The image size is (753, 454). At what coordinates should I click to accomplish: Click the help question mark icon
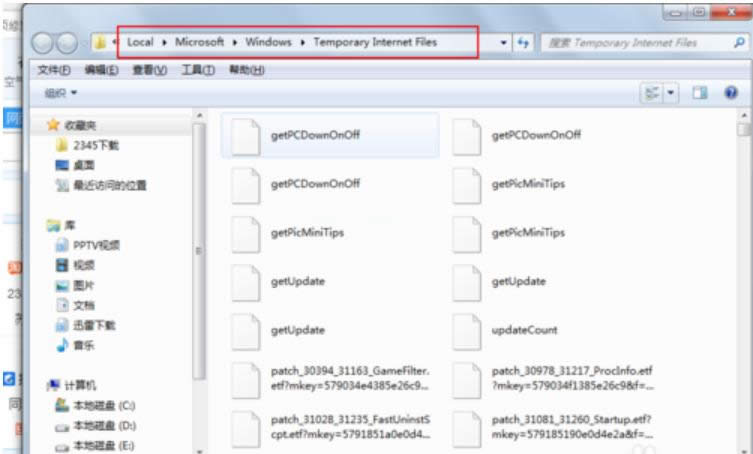tap(730, 92)
